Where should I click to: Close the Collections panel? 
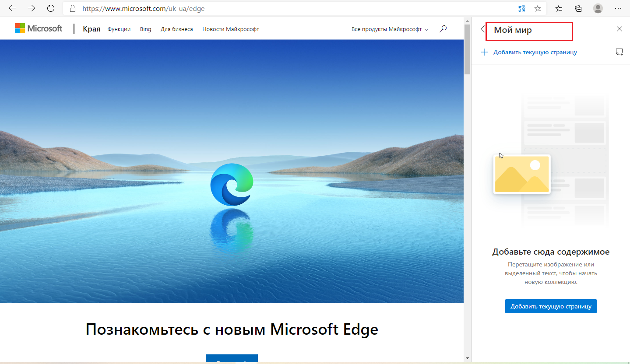click(619, 29)
